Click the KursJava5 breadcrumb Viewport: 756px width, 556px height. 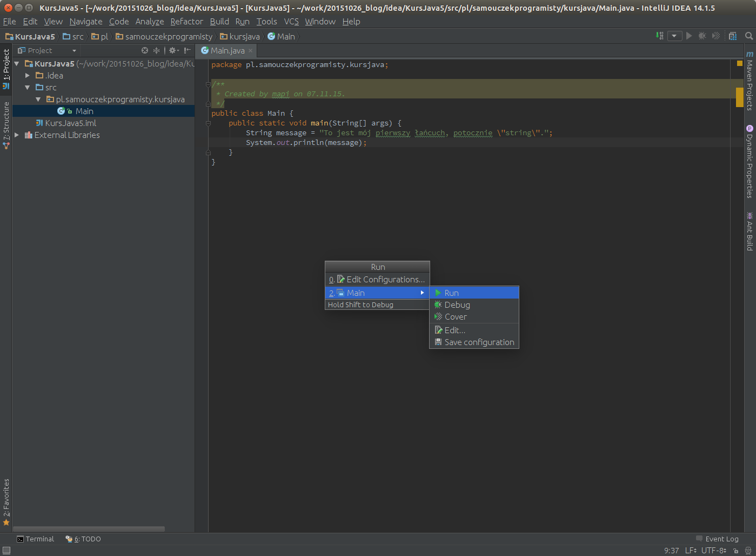[x=30, y=37]
